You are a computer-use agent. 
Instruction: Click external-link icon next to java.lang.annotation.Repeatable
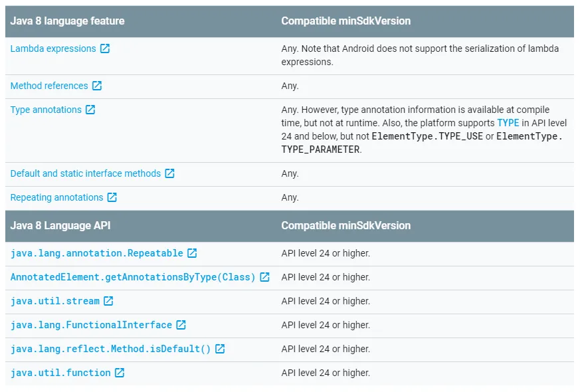192,253
